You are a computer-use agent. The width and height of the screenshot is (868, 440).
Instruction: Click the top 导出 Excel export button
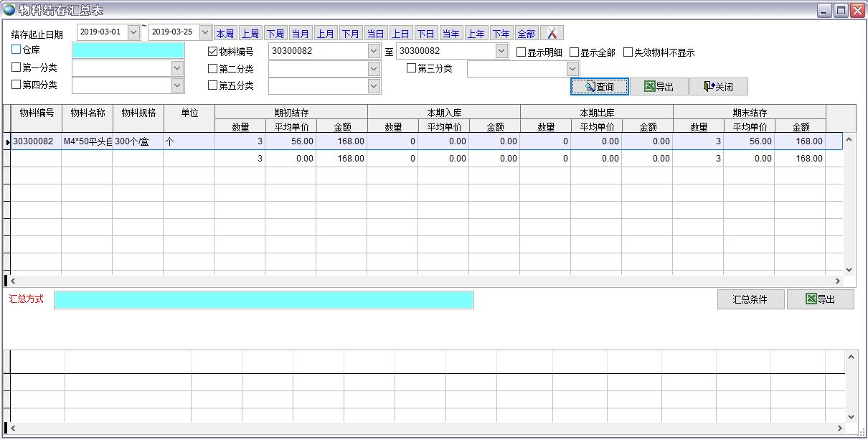[659, 87]
